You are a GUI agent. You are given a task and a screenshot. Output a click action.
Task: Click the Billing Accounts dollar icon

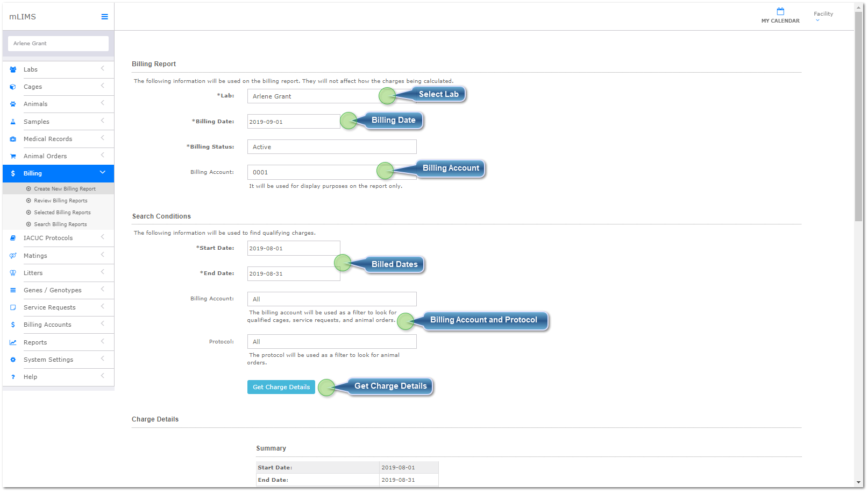pos(13,325)
